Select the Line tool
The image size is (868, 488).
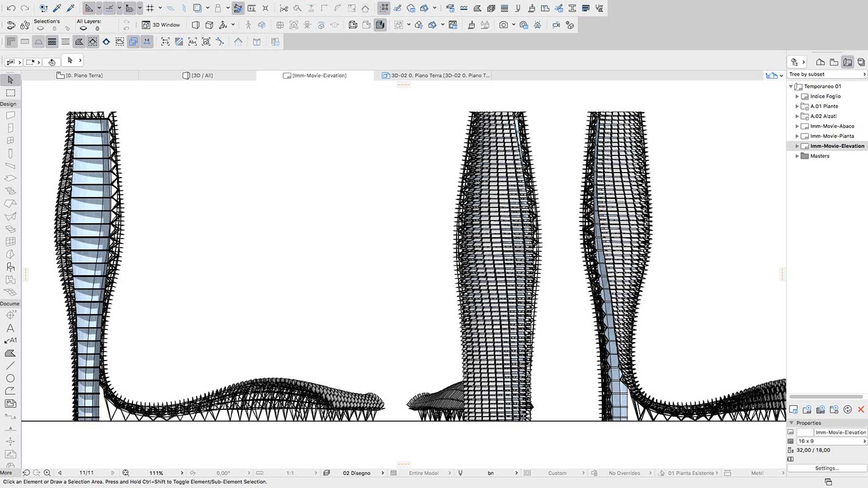point(10,365)
